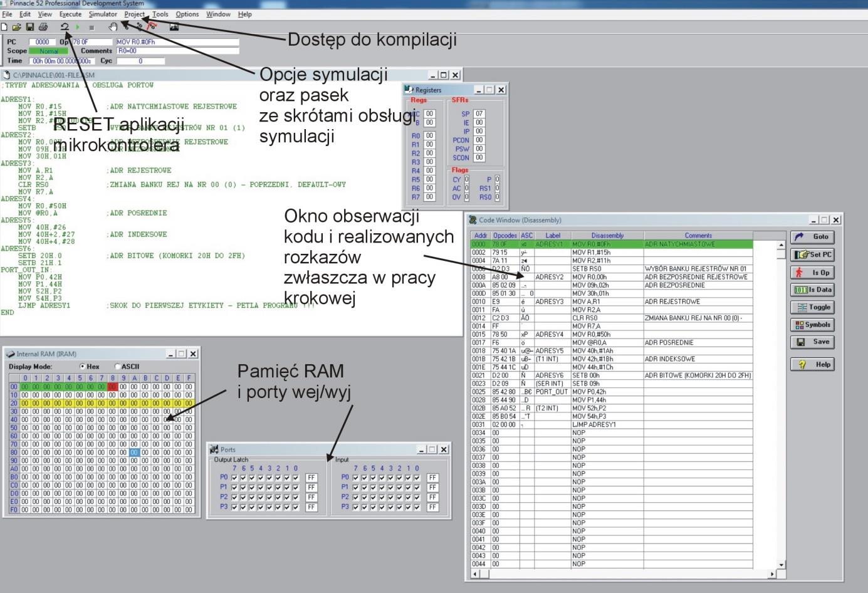868x593 pixels.
Task: Open the Window menu
Action: tap(218, 14)
